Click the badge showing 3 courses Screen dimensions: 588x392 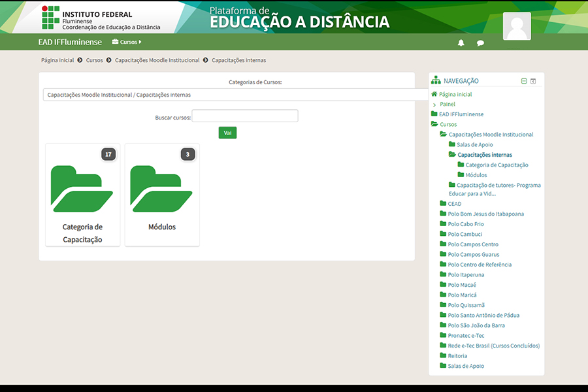(x=188, y=154)
